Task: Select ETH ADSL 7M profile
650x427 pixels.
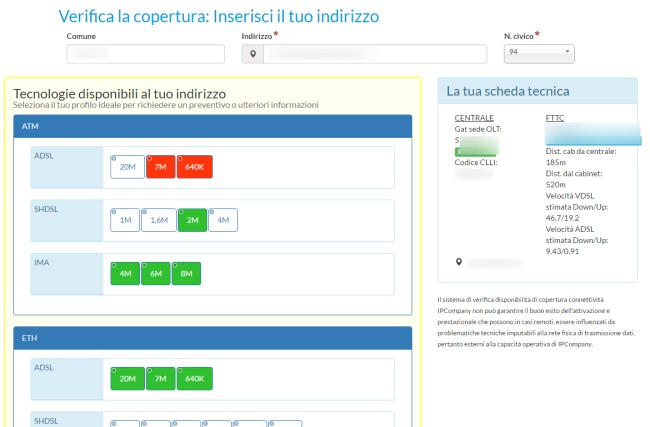Action: 160,378
